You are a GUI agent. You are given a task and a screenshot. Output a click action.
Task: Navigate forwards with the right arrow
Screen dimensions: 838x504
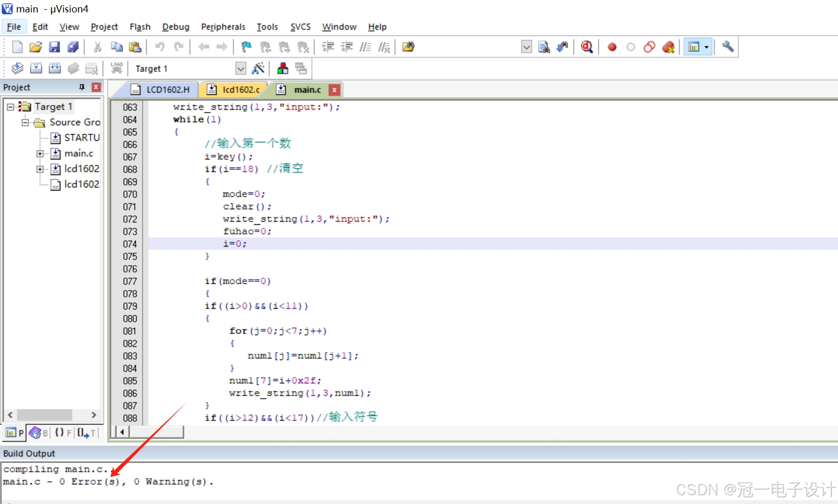click(x=222, y=47)
